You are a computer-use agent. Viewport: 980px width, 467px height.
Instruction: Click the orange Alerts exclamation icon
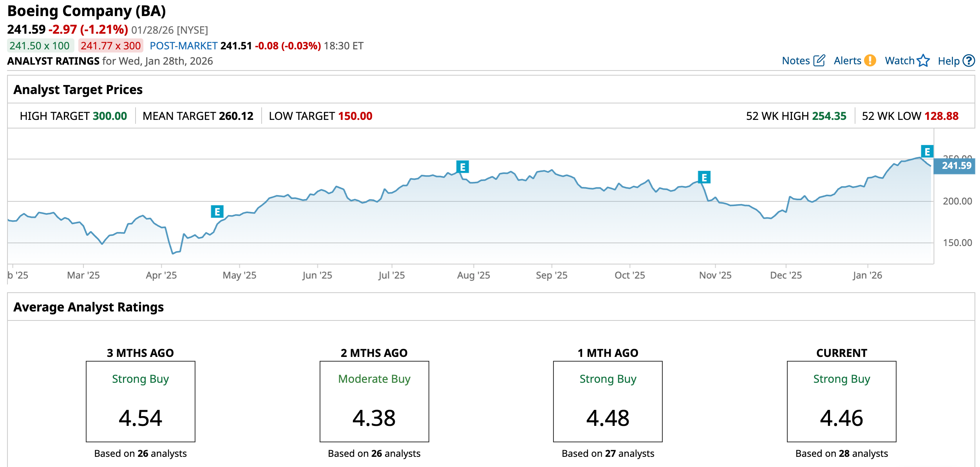[870, 61]
